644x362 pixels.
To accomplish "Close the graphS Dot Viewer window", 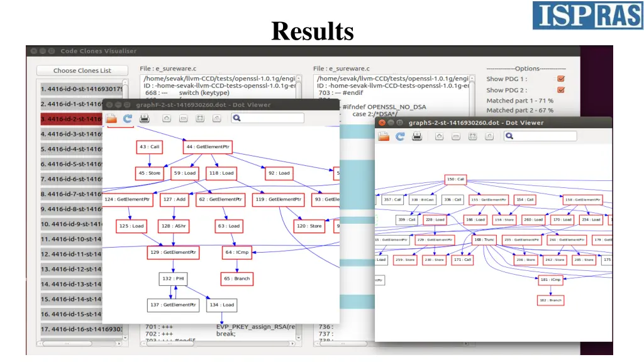I will [x=382, y=123].
